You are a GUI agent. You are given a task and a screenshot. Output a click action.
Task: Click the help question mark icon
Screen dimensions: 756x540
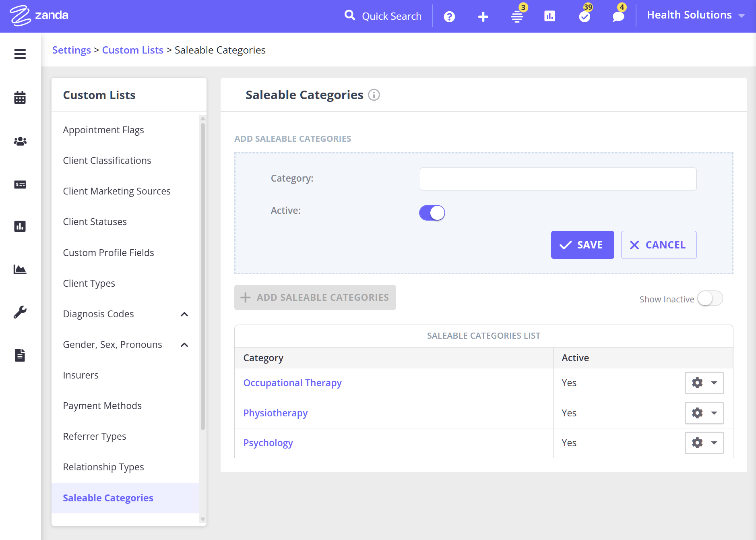coord(449,17)
